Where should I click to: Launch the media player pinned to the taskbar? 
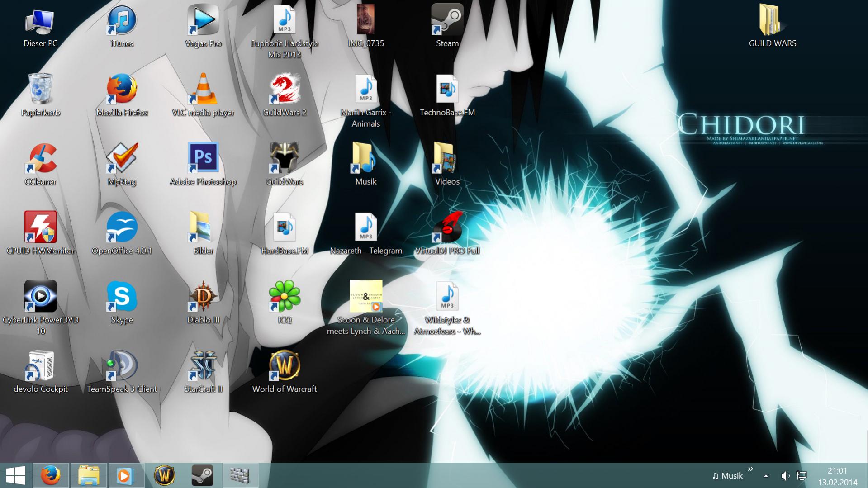[127, 475]
